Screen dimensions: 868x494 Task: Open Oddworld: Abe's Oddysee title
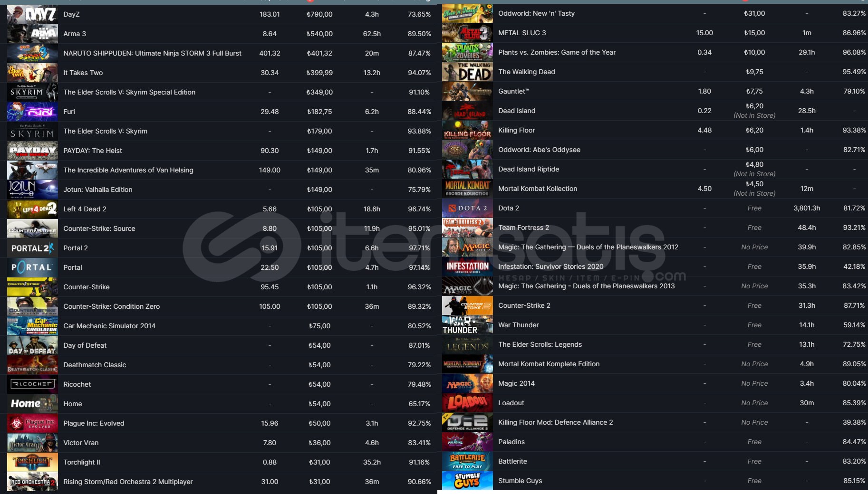539,150
